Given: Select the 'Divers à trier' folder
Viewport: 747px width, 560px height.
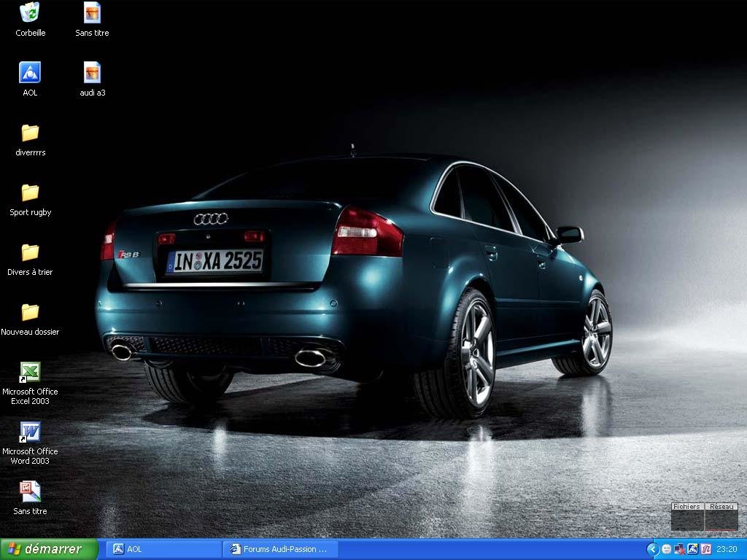Looking at the screenshot, I should [30, 252].
